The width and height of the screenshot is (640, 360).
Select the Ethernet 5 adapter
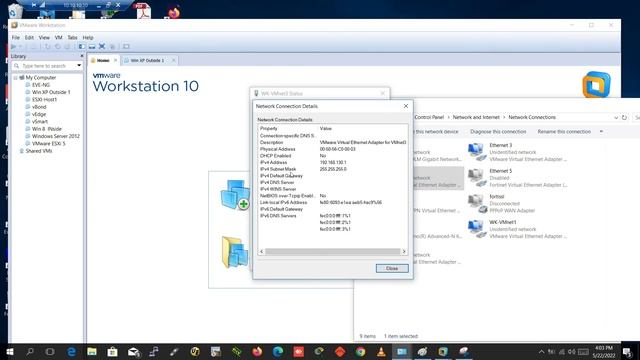click(x=518, y=178)
